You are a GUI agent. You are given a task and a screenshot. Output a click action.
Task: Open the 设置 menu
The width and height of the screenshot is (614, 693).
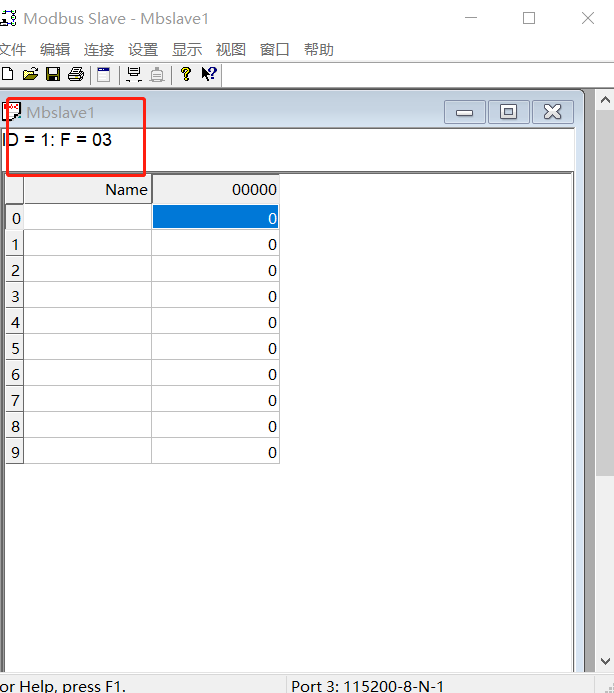(143, 50)
